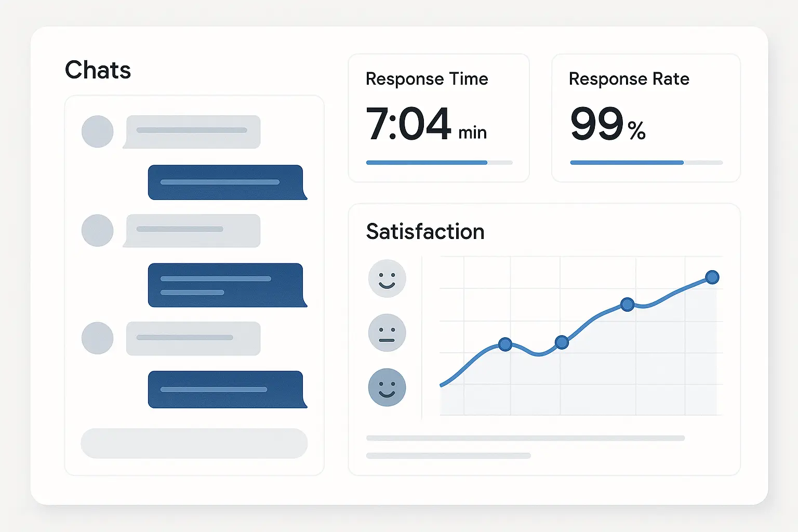Open the Response Rate 99% card
This screenshot has width=798, height=532.
645,118
